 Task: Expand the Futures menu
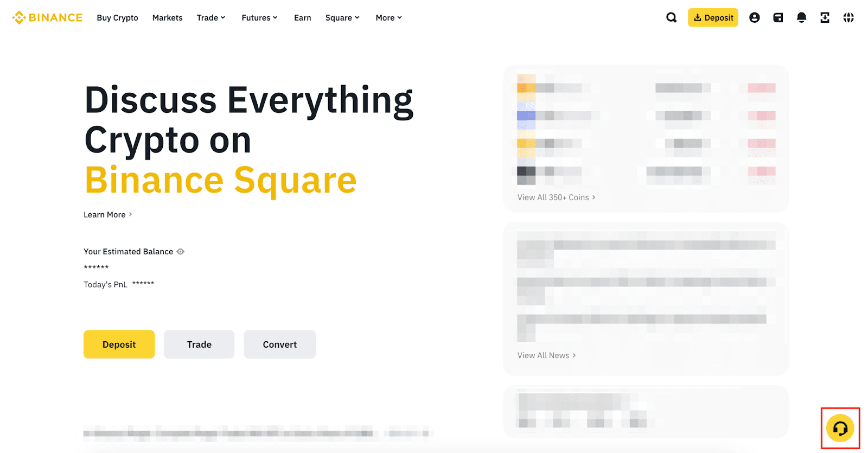coord(259,18)
